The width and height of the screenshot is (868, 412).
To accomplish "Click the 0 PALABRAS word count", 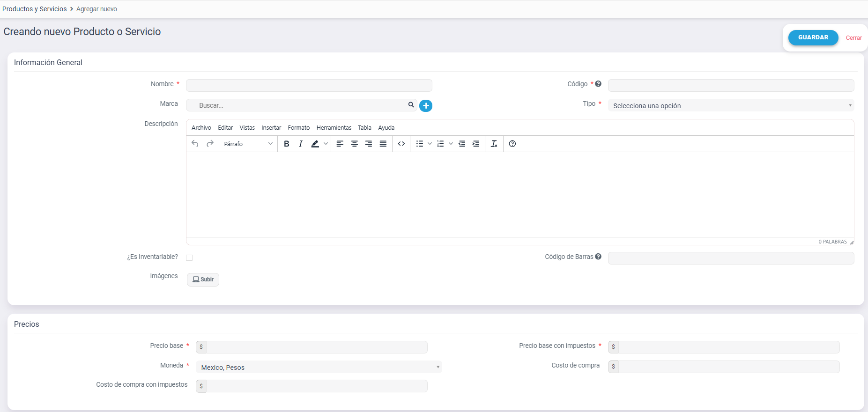I will coord(832,242).
